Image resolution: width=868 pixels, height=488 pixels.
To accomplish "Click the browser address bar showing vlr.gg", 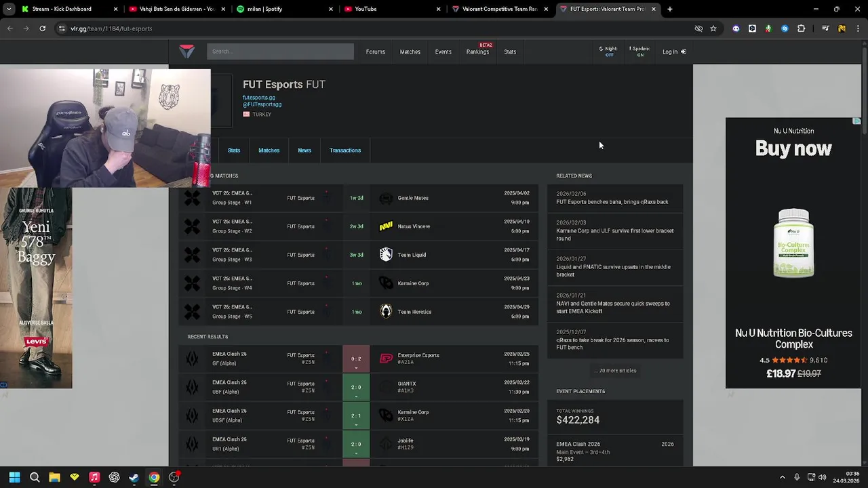I will (x=373, y=28).
